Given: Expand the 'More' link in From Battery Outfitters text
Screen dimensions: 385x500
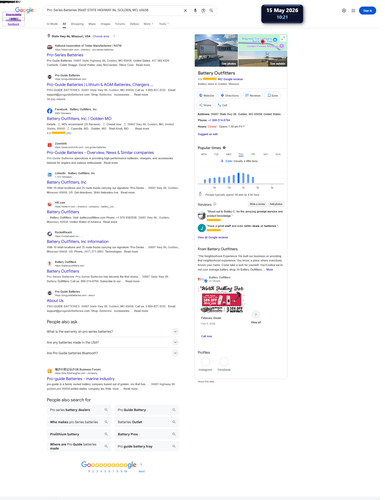Looking at the screenshot, I should pos(269,269).
